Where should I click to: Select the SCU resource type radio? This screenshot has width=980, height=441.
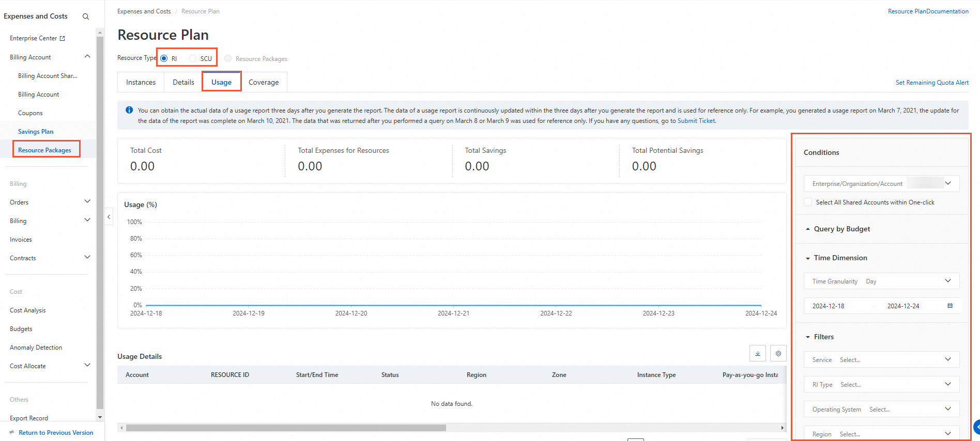[x=193, y=58]
